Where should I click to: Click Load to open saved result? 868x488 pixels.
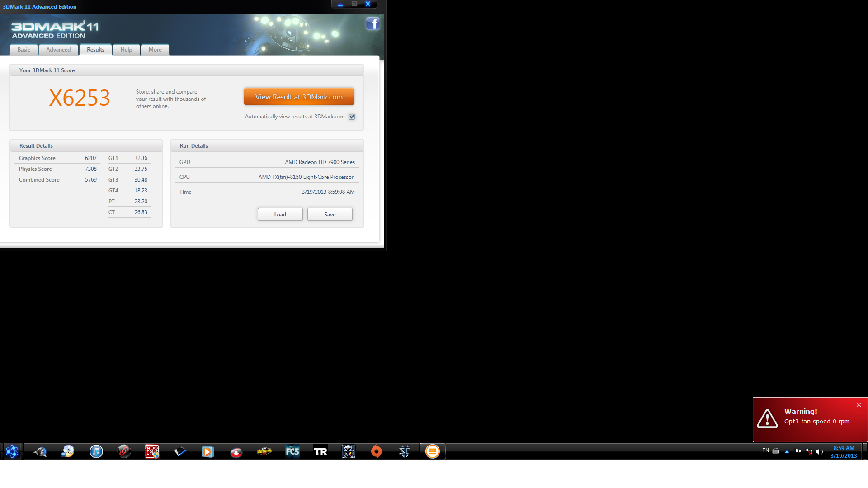pos(280,215)
